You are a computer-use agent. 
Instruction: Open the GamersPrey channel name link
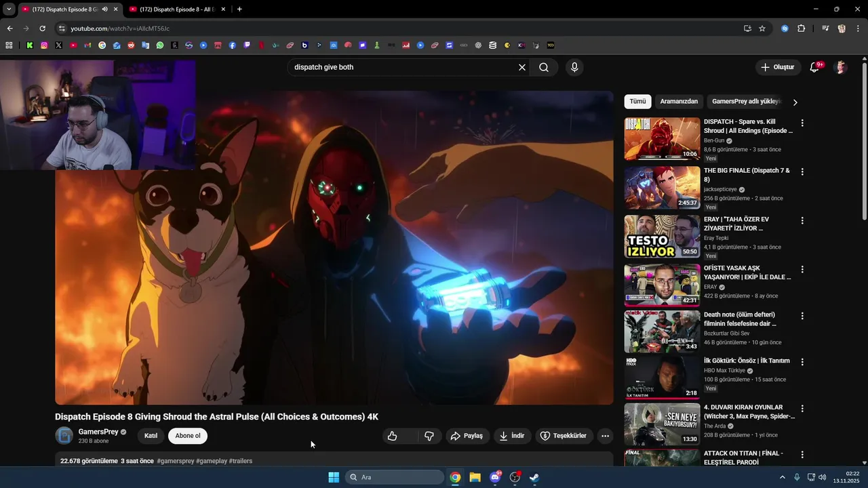[x=98, y=432]
